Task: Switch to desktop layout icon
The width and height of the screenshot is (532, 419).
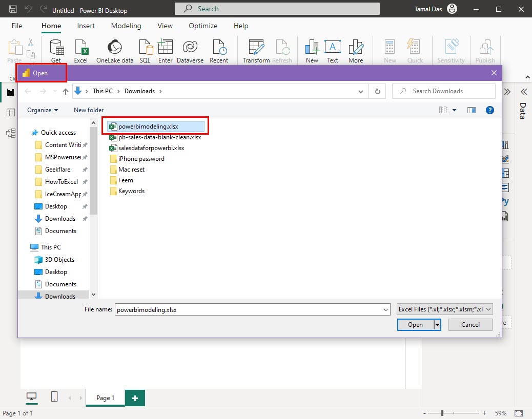Action: click(32, 396)
